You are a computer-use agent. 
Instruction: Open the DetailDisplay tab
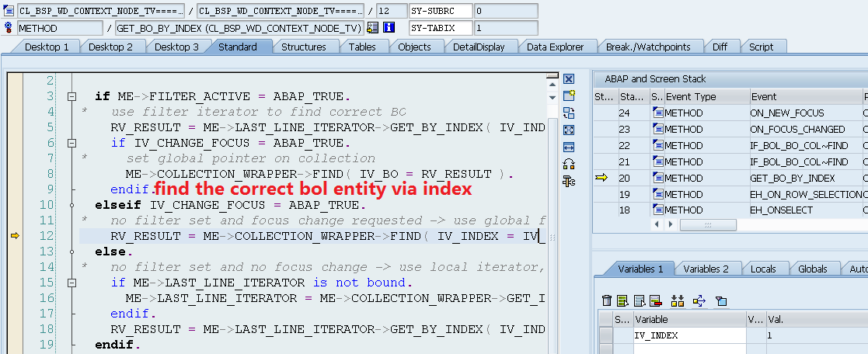point(479,47)
